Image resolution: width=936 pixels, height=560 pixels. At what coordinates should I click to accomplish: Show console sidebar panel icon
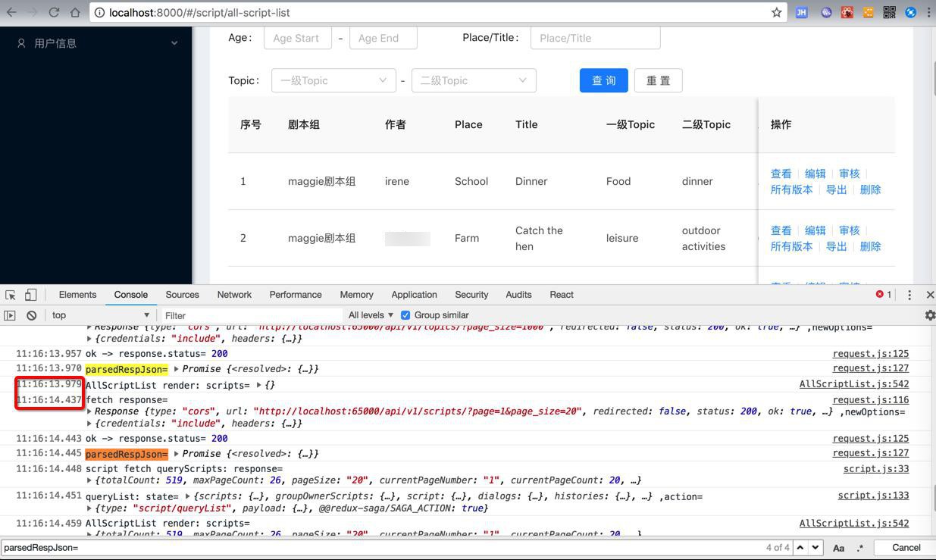pyautogui.click(x=10, y=315)
